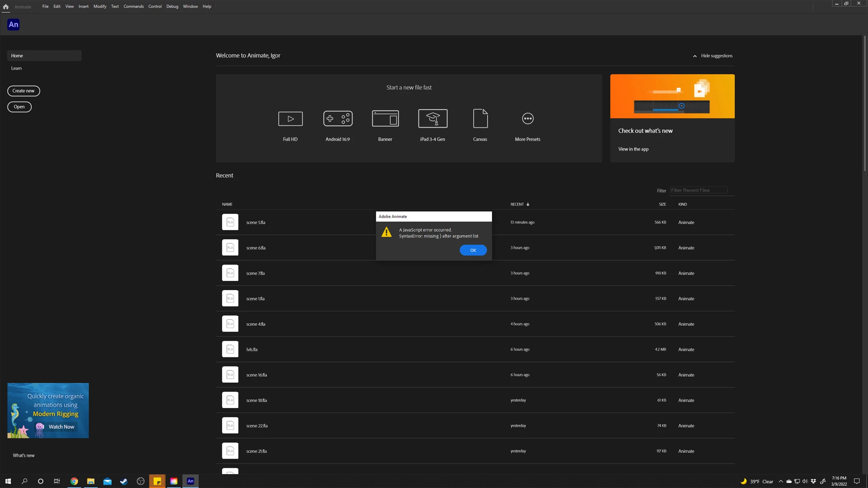Choose the Canvas preset icon
The width and height of the screenshot is (868, 488).
point(480,119)
